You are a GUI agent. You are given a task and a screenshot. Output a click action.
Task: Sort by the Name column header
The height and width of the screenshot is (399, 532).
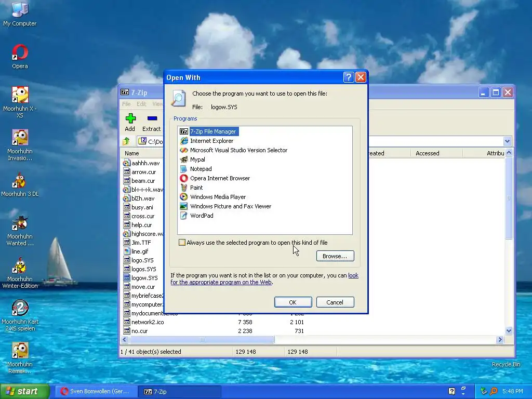[142, 153]
